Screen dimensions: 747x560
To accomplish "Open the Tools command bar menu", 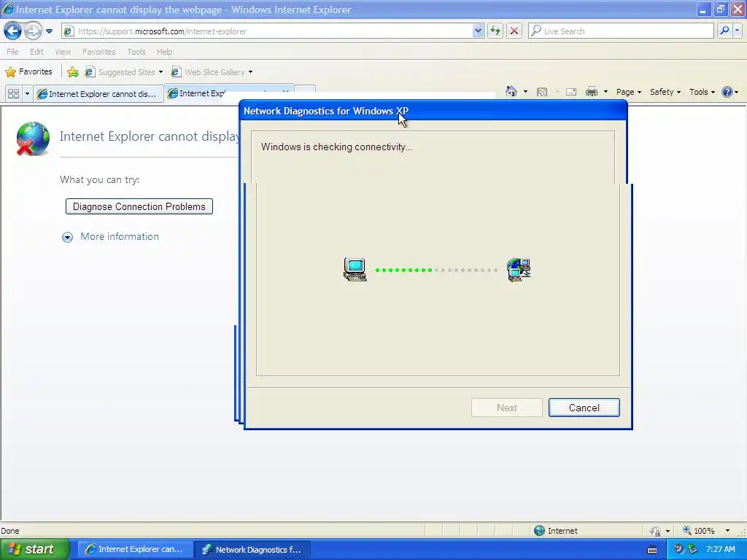I will coord(702,92).
